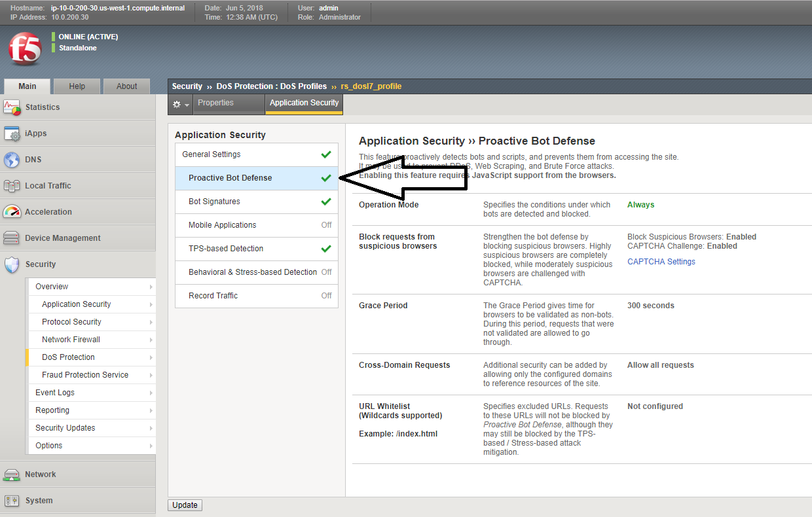Click the Update button

point(185,505)
